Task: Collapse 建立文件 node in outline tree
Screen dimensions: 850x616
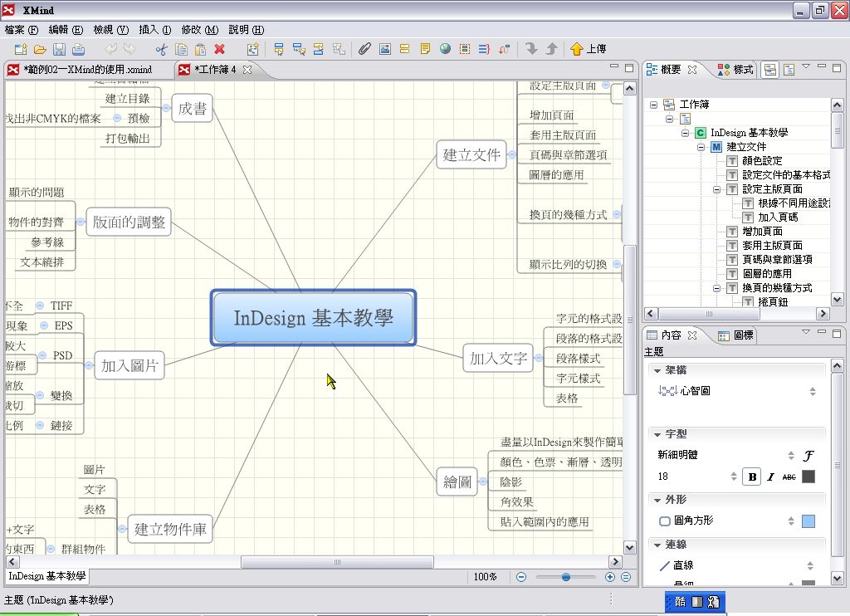Action: point(701,147)
